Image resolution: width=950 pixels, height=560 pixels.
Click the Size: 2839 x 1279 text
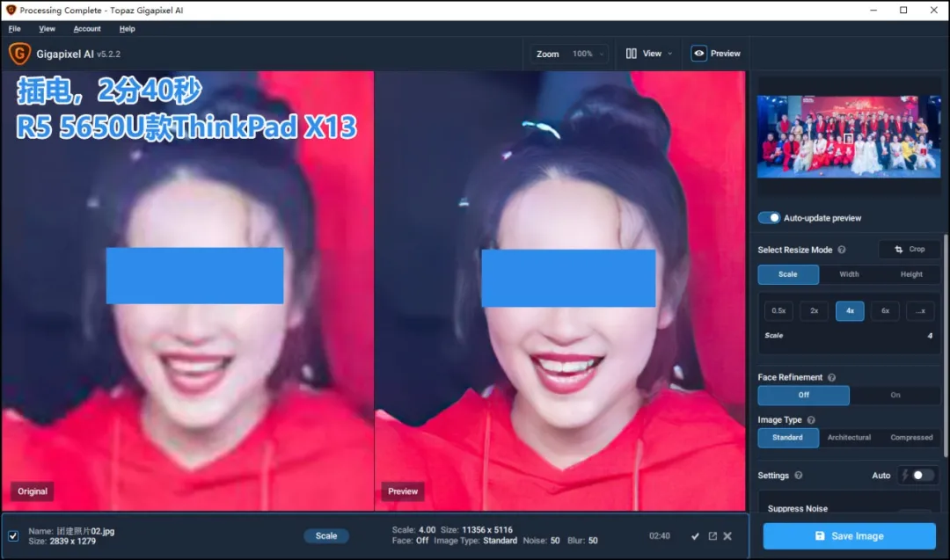[62, 542]
